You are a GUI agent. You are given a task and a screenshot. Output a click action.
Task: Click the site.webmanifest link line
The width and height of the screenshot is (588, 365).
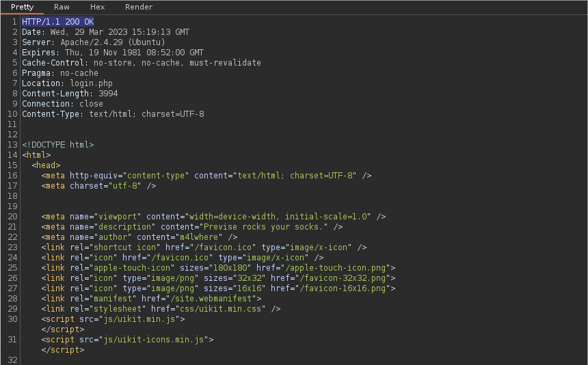pos(151,299)
